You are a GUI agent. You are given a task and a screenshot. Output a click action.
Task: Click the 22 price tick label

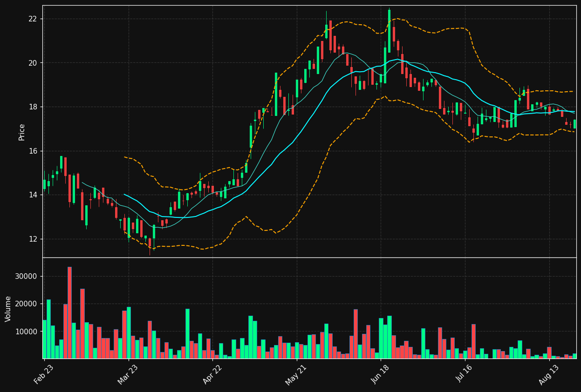[x=33, y=19]
